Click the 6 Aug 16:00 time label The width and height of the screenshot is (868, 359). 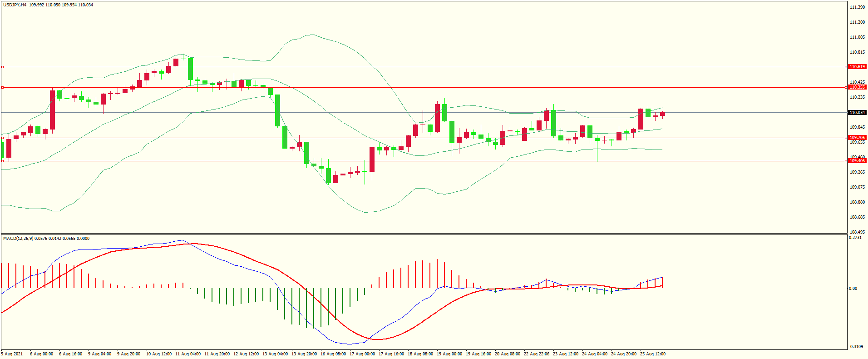pos(70,354)
